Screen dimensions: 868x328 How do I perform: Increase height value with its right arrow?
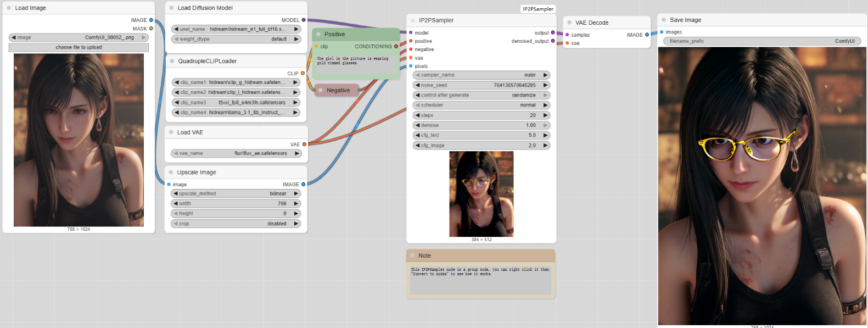tap(296, 213)
